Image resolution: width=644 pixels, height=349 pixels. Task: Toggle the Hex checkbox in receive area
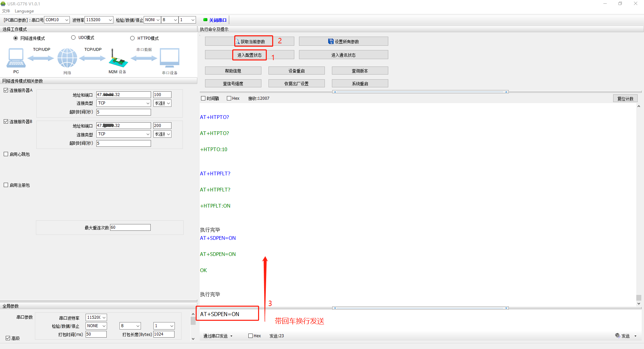point(229,98)
